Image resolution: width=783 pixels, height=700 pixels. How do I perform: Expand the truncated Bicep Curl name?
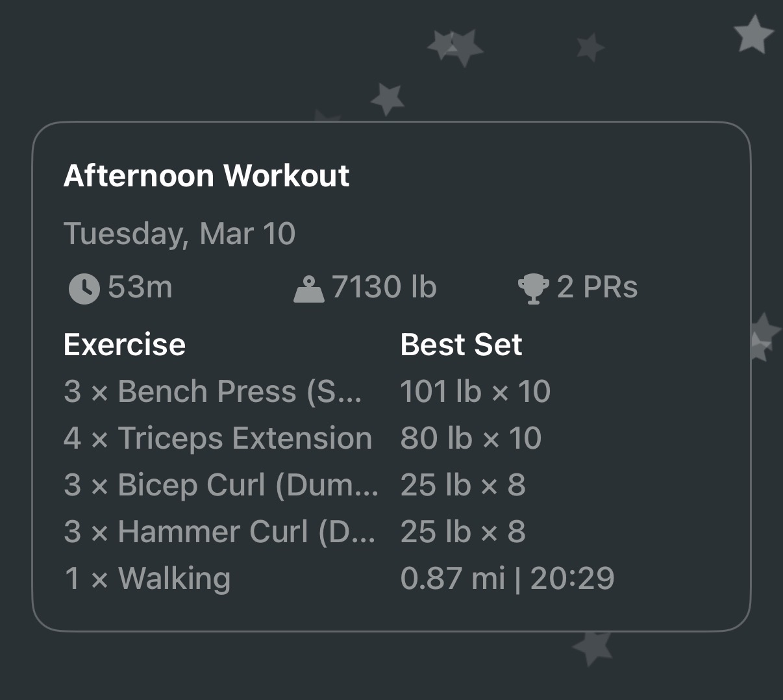(x=221, y=484)
